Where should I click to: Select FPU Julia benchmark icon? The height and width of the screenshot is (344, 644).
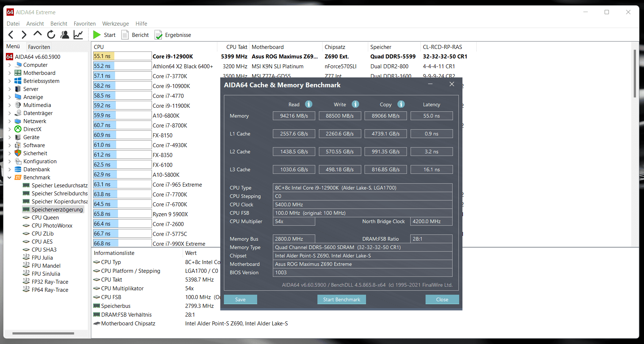(x=26, y=257)
